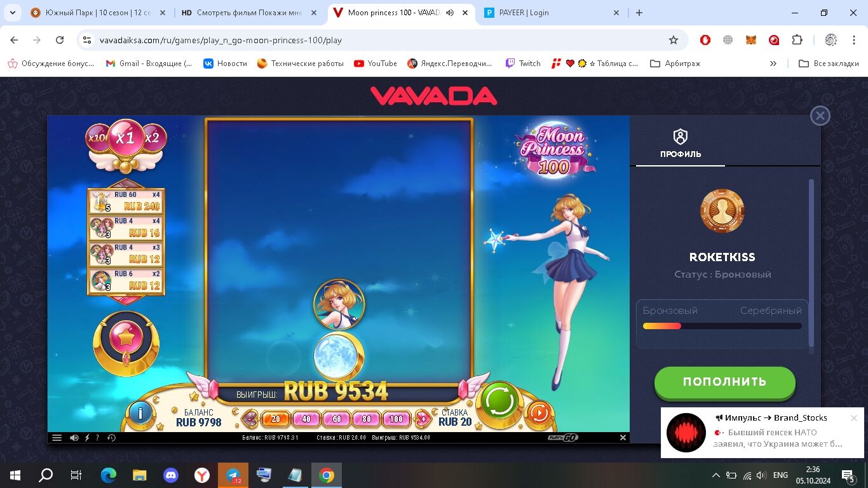Increase bet with the plus heart
Image resolution: width=868 pixels, height=488 pixels.
pyautogui.click(x=423, y=419)
